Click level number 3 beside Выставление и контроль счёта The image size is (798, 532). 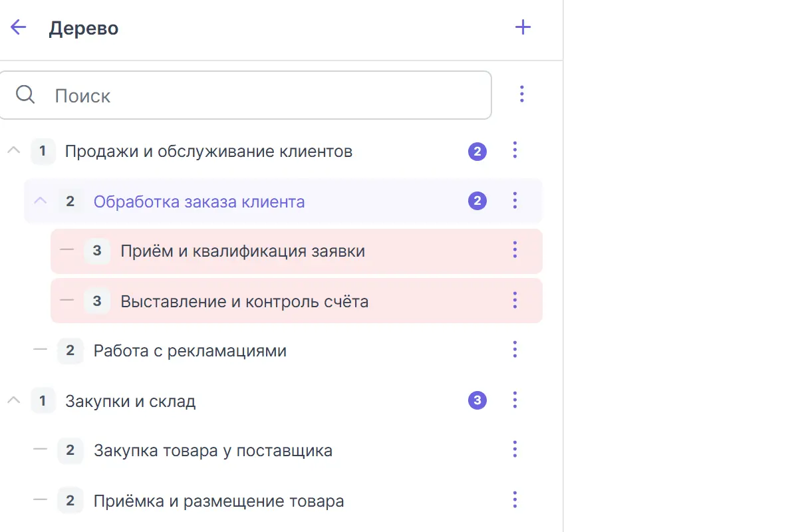click(97, 301)
